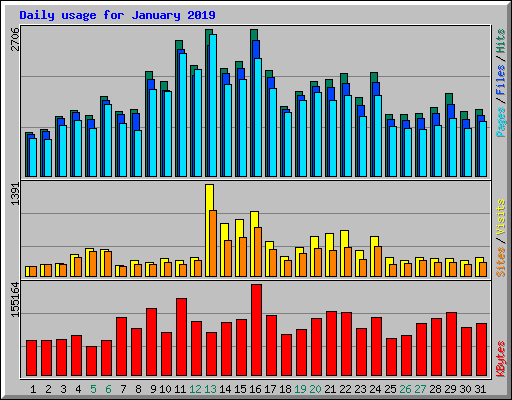This screenshot has width=512, height=400.
Task: Click the vertical 'Sites' legend label
Action: tap(501, 262)
